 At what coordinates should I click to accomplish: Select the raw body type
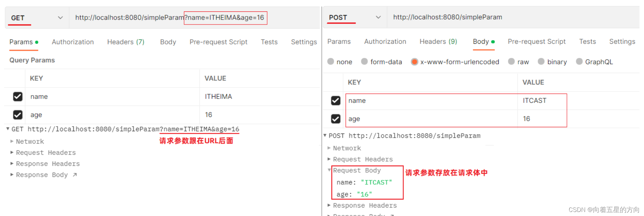[x=511, y=62]
